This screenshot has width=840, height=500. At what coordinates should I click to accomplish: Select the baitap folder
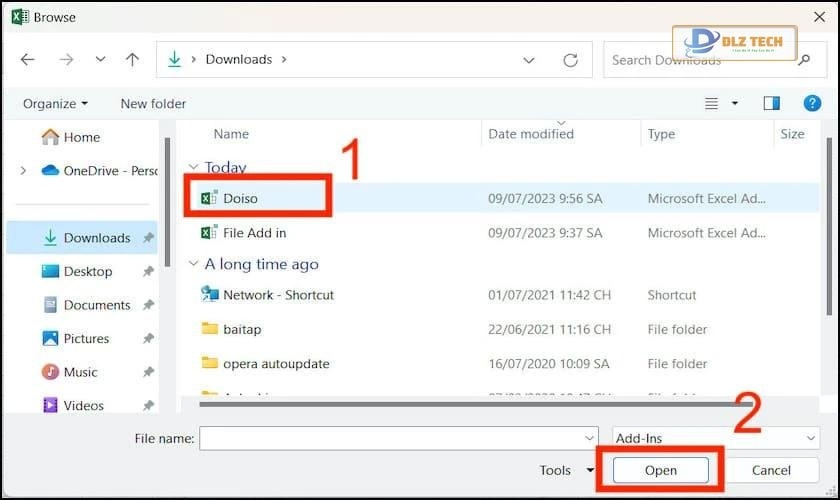pyautogui.click(x=242, y=329)
